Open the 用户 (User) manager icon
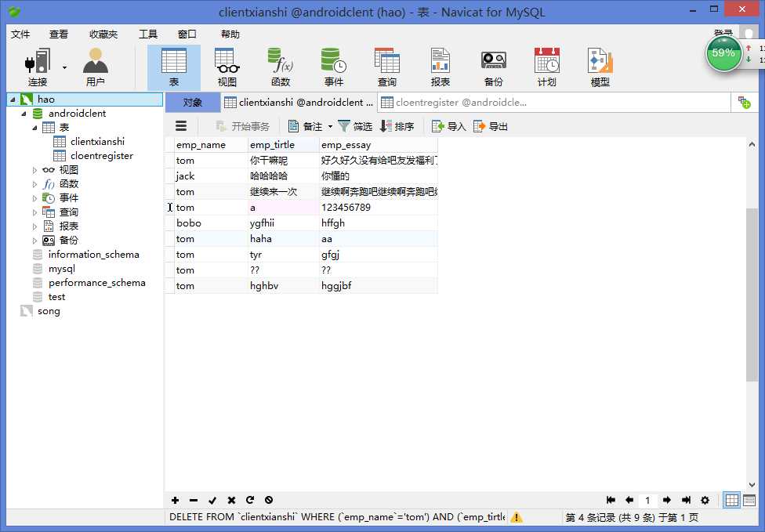Viewport: 765px width, 532px height. click(95, 67)
